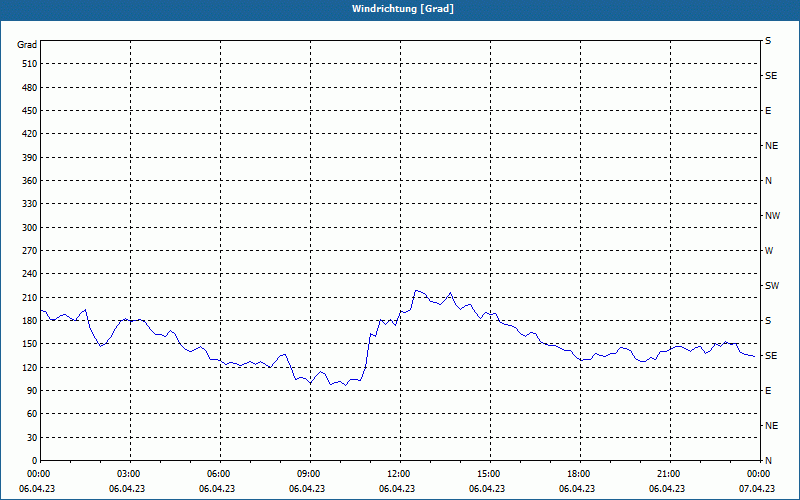
Task: Select the "Grad" unit label on the left axis
Action: pyautogui.click(x=27, y=45)
